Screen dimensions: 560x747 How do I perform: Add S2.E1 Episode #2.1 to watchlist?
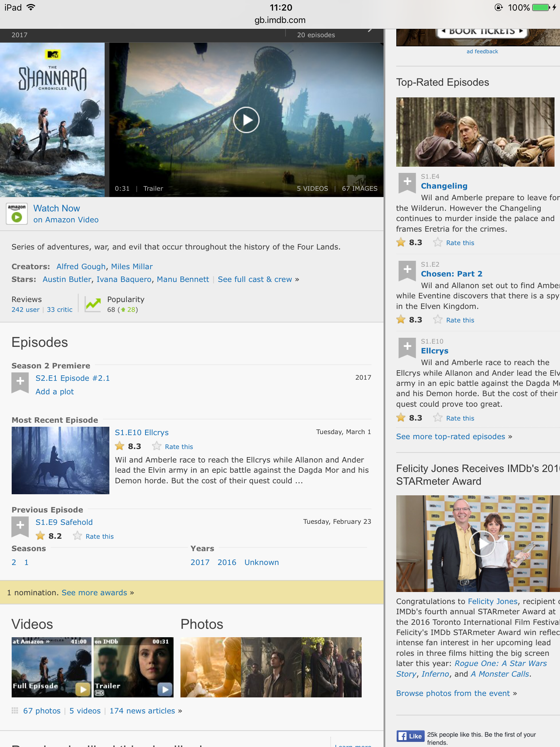20,382
